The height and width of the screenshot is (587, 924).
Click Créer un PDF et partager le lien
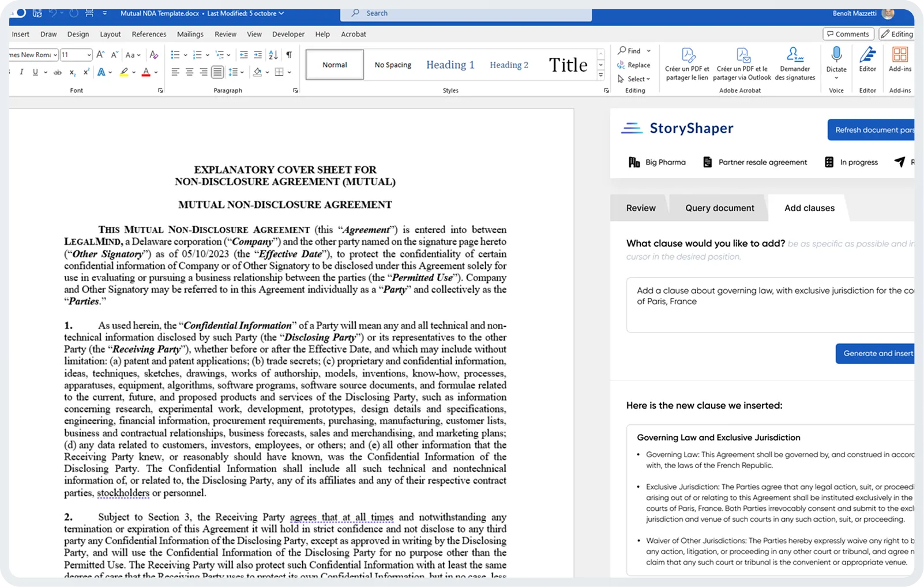coord(687,64)
